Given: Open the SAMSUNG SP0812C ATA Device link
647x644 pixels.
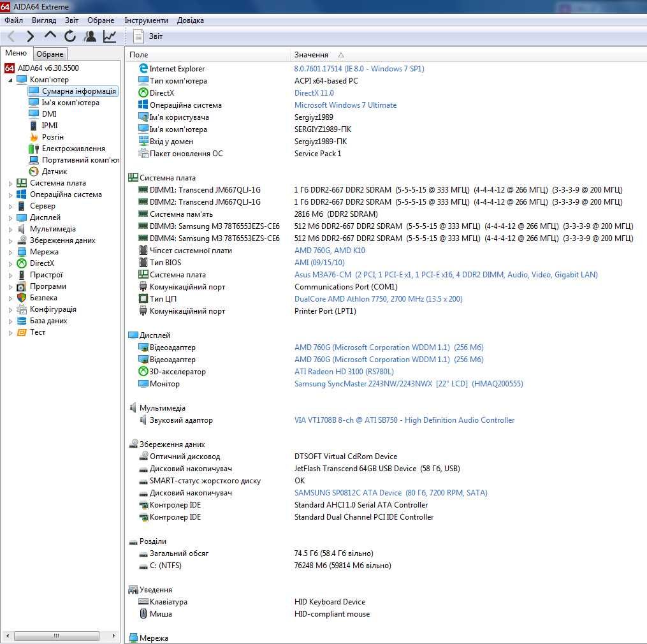Looking at the screenshot, I should click(x=391, y=492).
